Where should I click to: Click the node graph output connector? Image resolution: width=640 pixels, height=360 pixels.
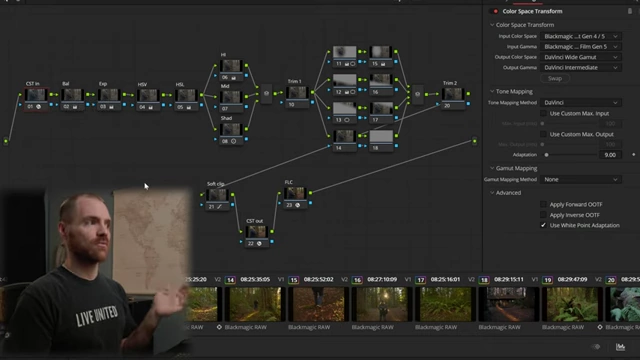[x=474, y=141]
